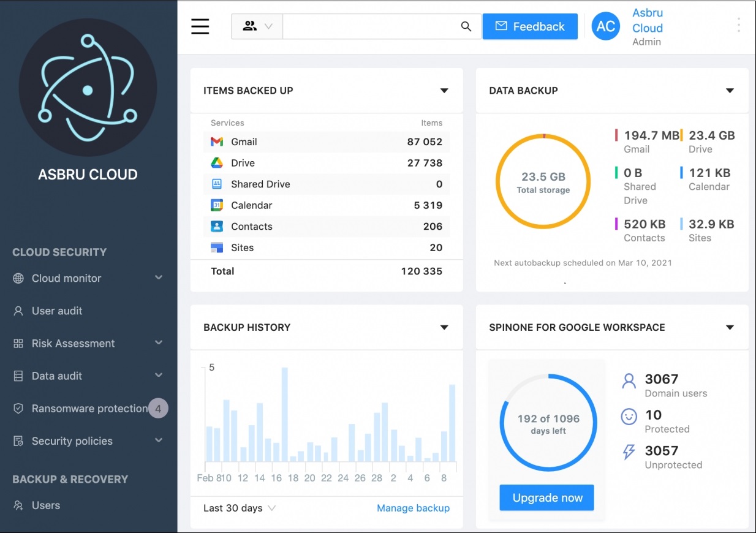Screen dimensions: 756x533
Task: Click the 520 KB Contacts storage value
Action: (644, 224)
